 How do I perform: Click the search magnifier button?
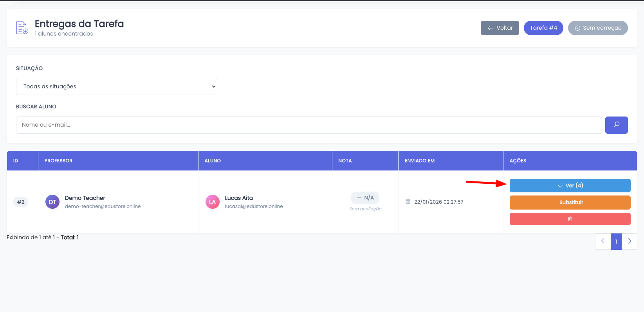[x=616, y=125]
